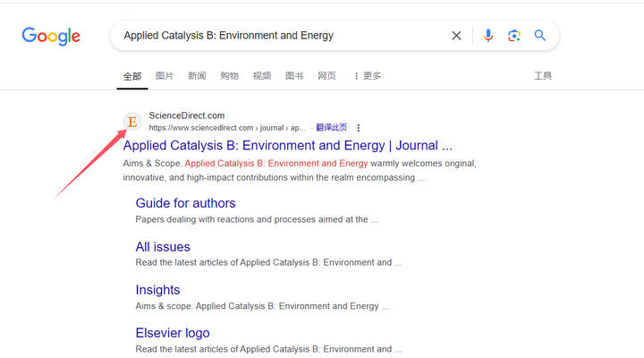Click the 翻译此页 link
Image resolution: width=644 pixels, height=358 pixels.
[x=331, y=127]
